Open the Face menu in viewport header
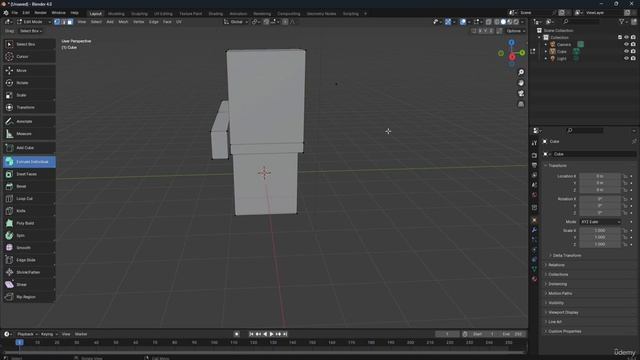 click(x=167, y=22)
